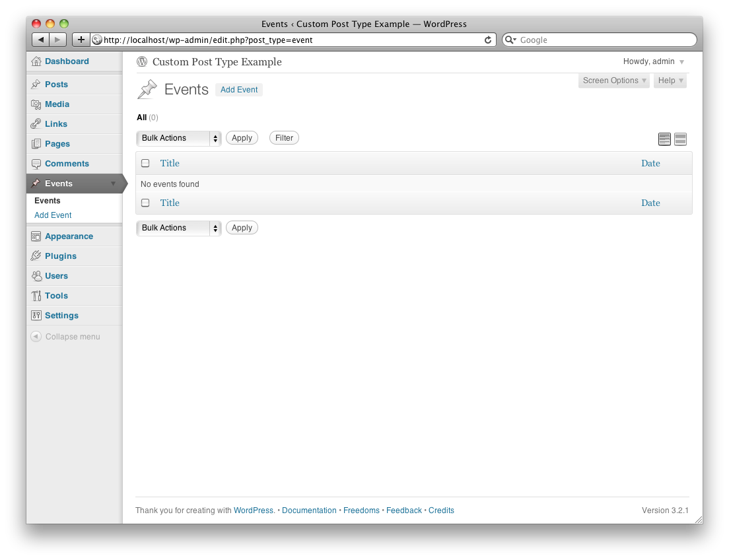Click the Settings sliders icon
Screen dimensions: 729x560
coord(36,316)
